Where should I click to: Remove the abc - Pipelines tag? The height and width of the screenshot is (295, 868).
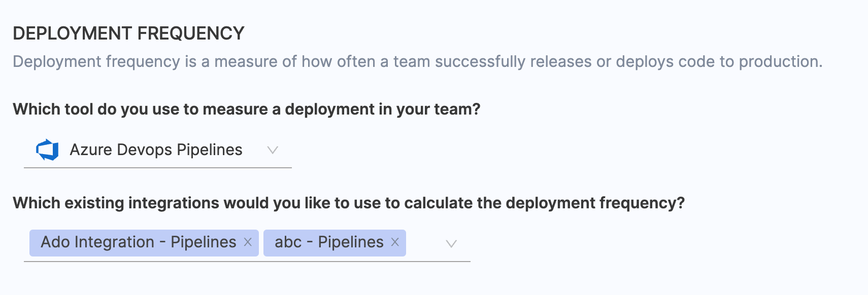point(395,242)
